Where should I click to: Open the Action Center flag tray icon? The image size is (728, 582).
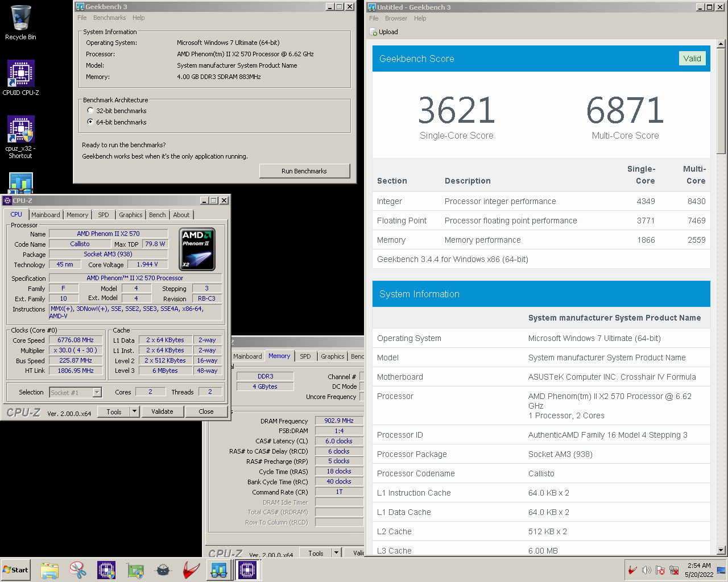[660, 569]
